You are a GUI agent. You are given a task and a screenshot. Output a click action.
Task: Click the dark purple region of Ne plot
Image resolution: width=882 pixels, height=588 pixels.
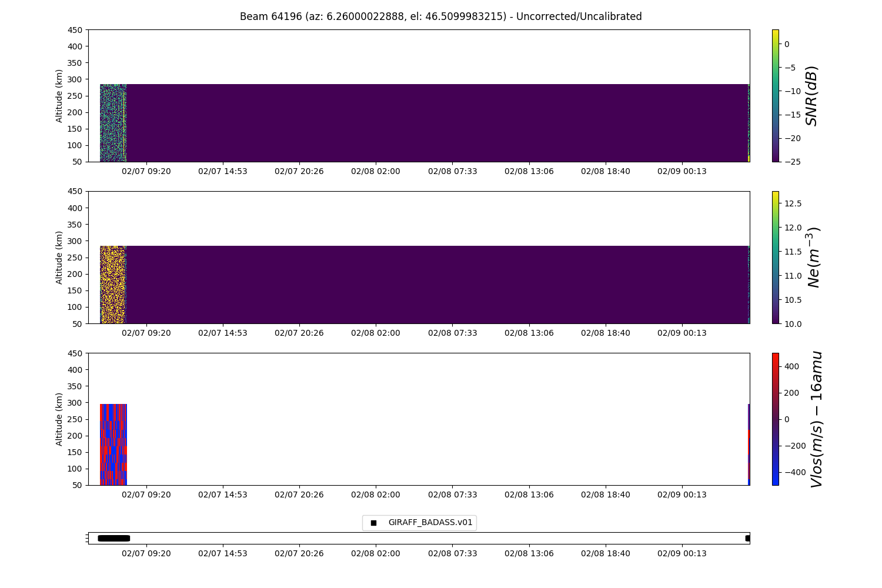[x=437, y=285]
